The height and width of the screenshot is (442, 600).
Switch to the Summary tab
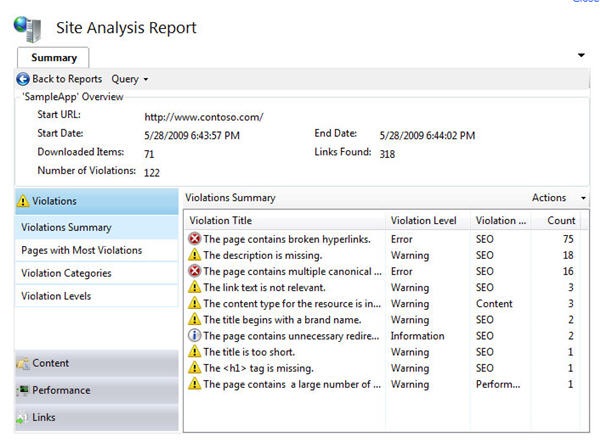tap(53, 58)
